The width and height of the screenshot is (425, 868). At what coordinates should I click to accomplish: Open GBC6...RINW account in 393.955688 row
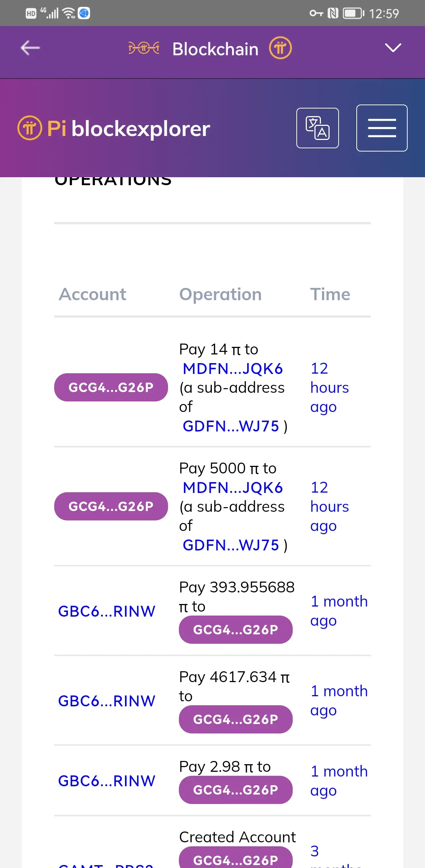coord(107,611)
